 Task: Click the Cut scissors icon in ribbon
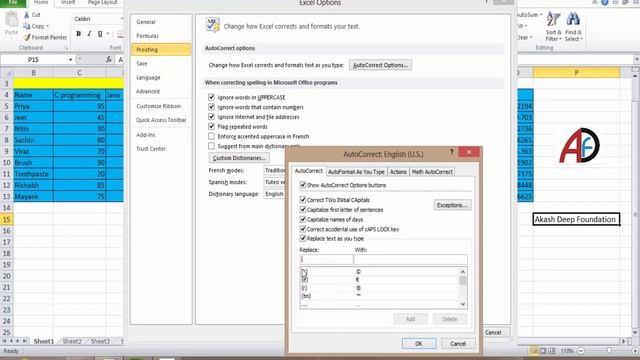coord(27,15)
